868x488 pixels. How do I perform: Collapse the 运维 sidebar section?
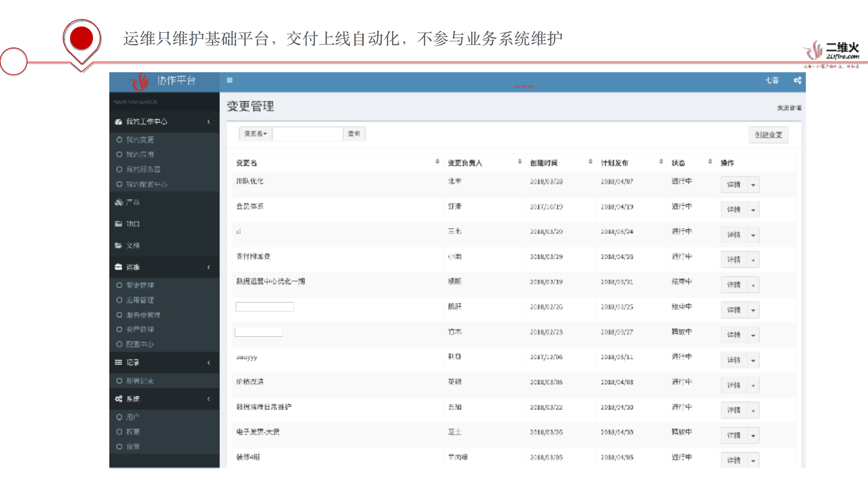coord(209,267)
